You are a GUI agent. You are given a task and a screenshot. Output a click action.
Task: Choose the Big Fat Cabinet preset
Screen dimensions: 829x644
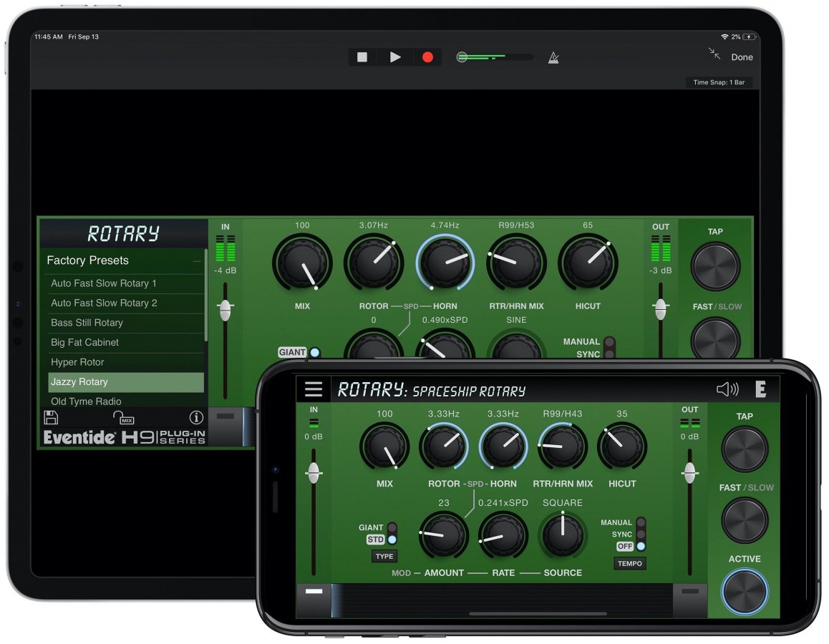(x=126, y=342)
